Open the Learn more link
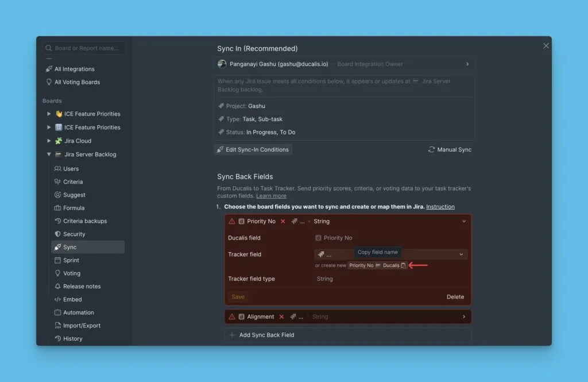 (271, 196)
